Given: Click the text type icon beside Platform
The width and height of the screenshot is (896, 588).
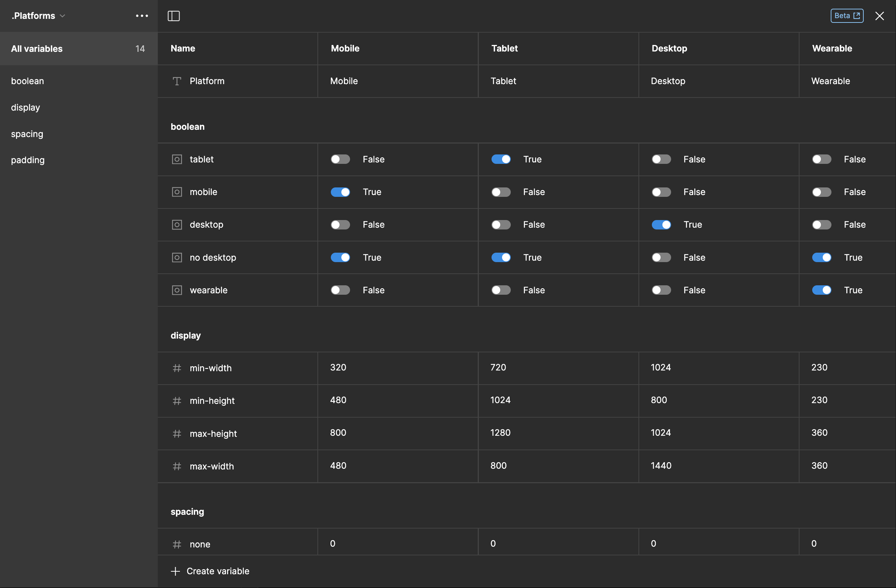Looking at the screenshot, I should (177, 81).
